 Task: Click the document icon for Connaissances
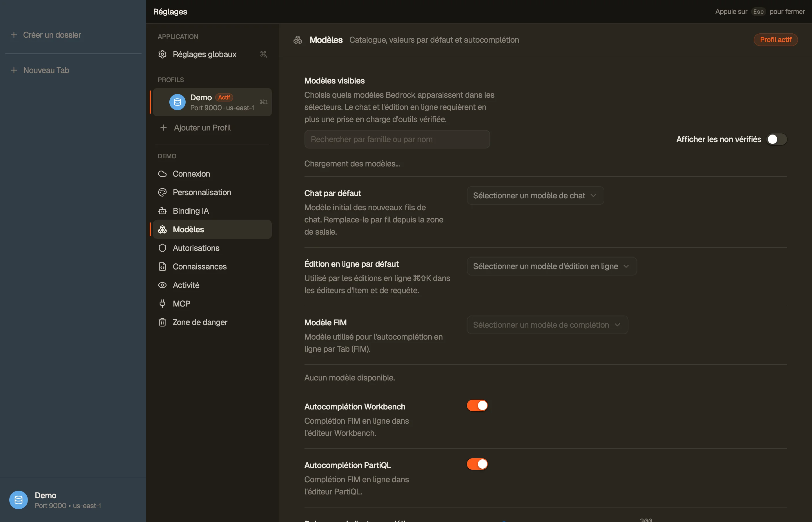[x=162, y=267]
